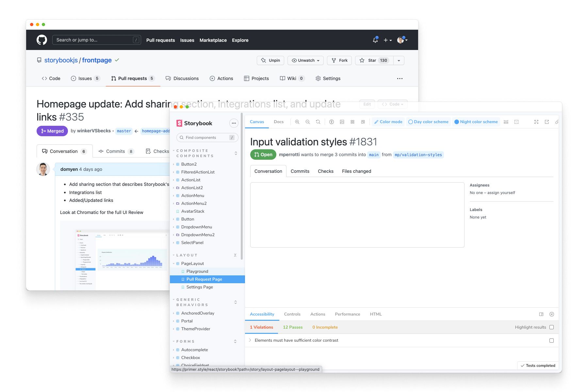
Task: Focus the GitHub Search or jump to field
Action: pyautogui.click(x=97, y=40)
